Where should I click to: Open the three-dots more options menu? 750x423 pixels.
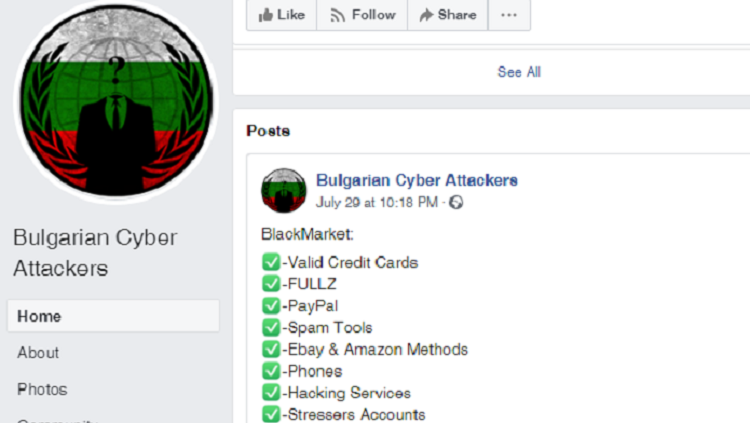509,15
